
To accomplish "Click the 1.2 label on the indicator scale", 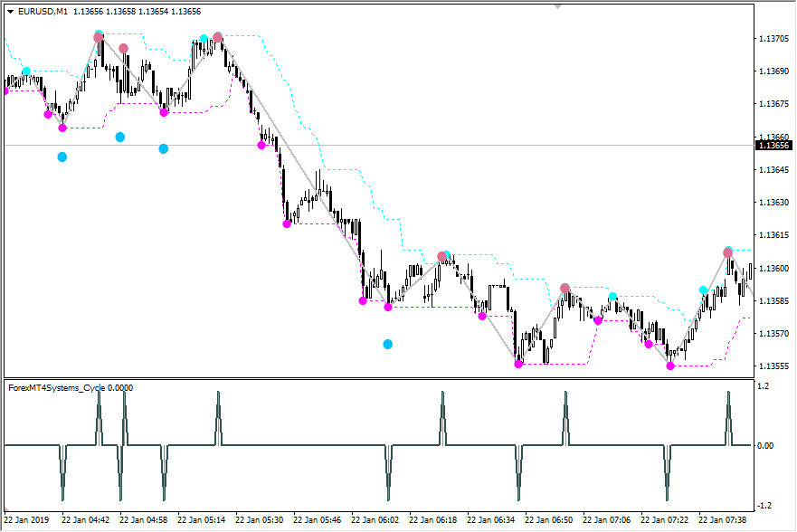I will click(x=763, y=386).
